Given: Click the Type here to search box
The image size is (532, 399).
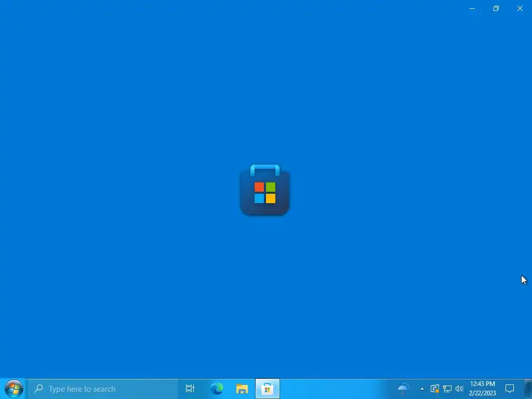Looking at the screenshot, I should [103, 389].
